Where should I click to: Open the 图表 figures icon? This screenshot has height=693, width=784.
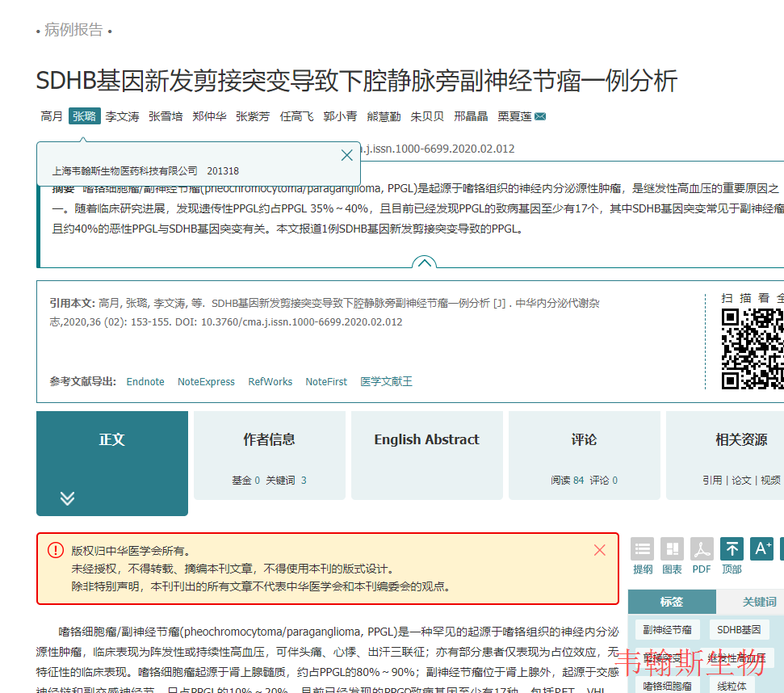point(672,549)
